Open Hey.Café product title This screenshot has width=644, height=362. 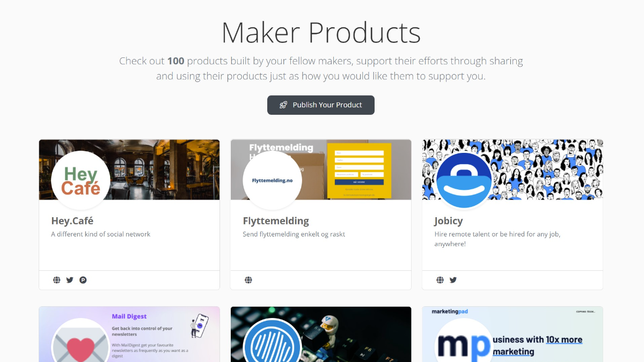tap(72, 221)
